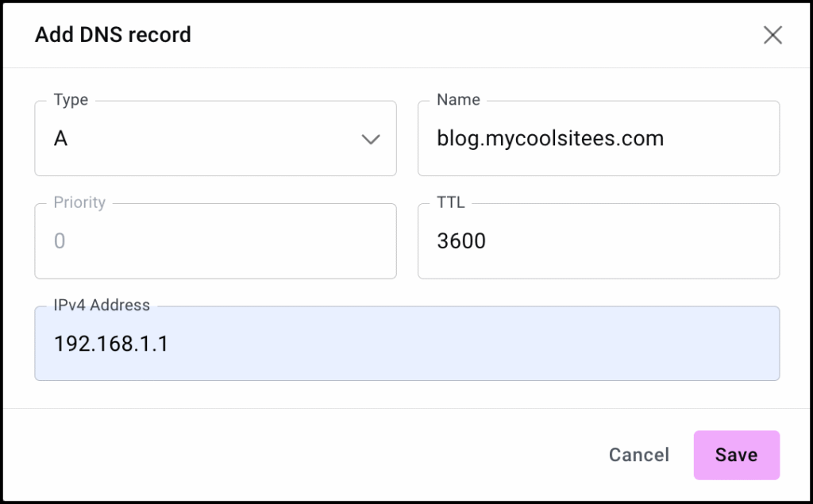Click the selected A record value
Screen dimensions: 813x504
tap(60, 139)
